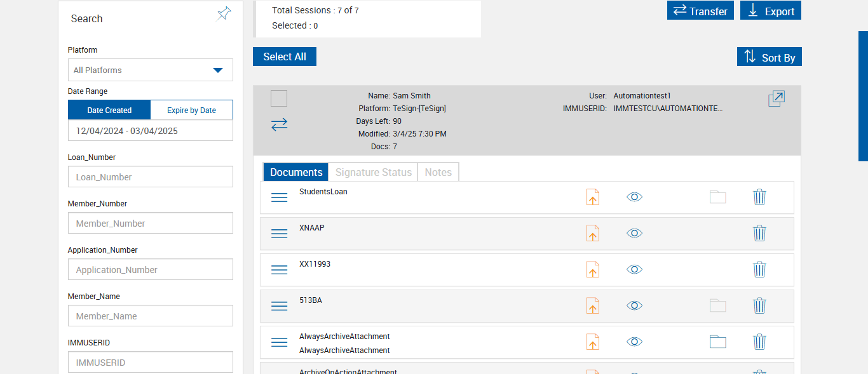The image size is (868, 374).
Task: Open menu handle for 513BA row
Action: (x=280, y=306)
